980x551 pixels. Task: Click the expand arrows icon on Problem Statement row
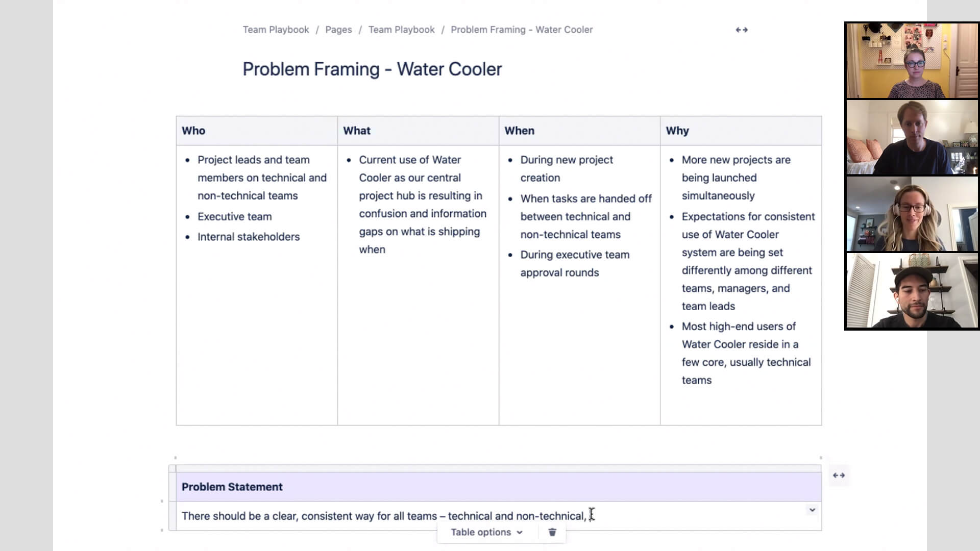[x=838, y=475]
